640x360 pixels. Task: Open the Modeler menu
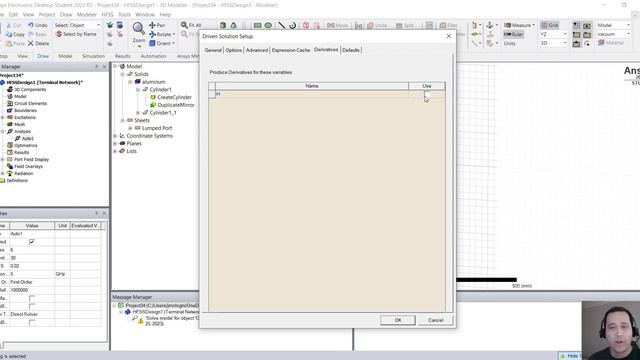click(87, 15)
